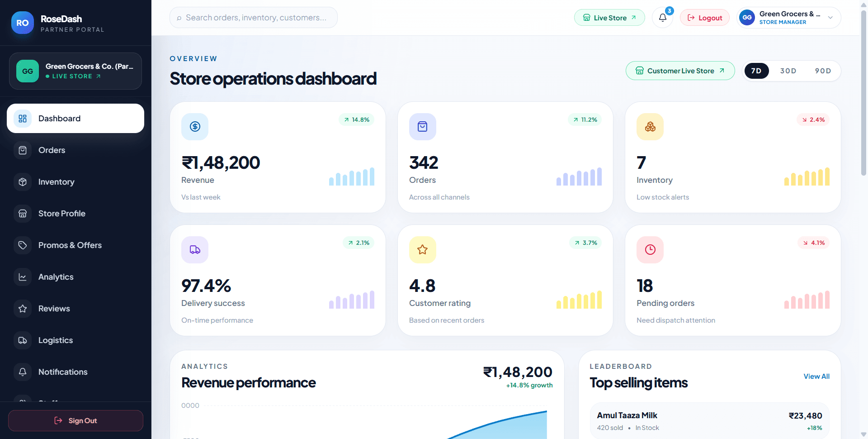Viewport: 868px width, 439px height.
Task: Click the Delivery success truck icon
Action: click(x=195, y=250)
